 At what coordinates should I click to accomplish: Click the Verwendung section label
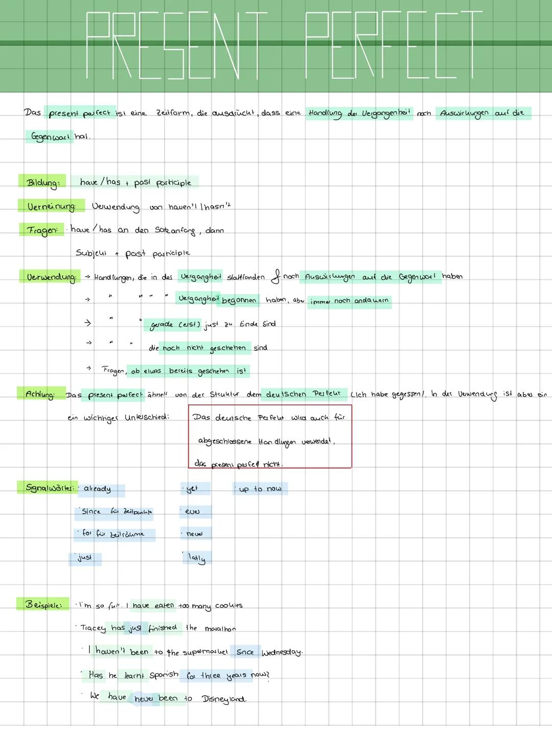(51, 277)
